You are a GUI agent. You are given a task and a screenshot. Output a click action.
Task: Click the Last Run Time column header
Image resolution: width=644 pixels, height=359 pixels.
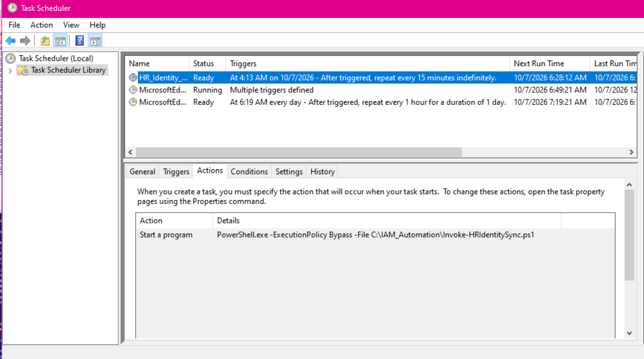(x=614, y=64)
